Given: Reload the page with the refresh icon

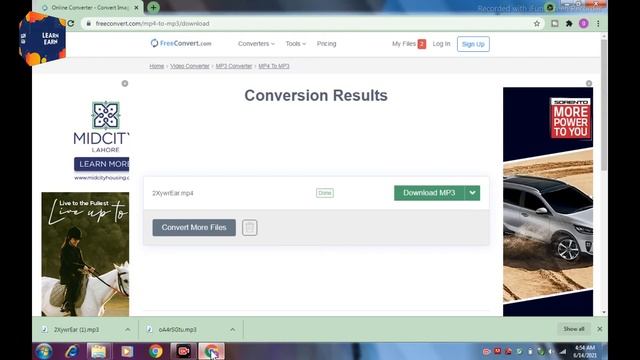Looking at the screenshot, I should pyautogui.click(x=71, y=24).
